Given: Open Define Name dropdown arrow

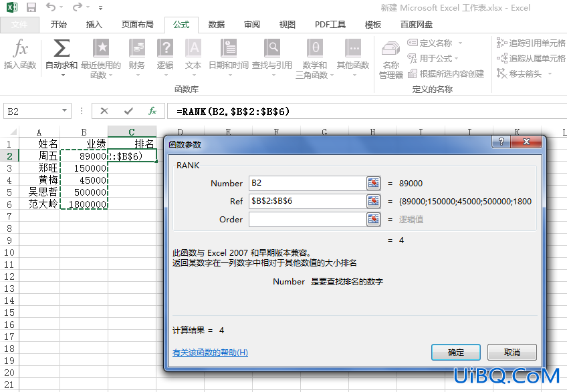Looking at the screenshot, I should coord(460,43).
